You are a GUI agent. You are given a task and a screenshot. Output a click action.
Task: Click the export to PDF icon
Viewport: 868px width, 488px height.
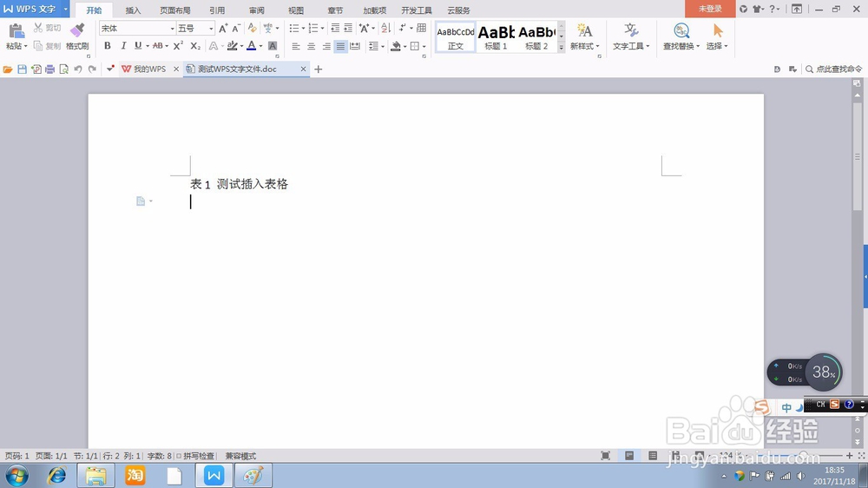pos(36,69)
